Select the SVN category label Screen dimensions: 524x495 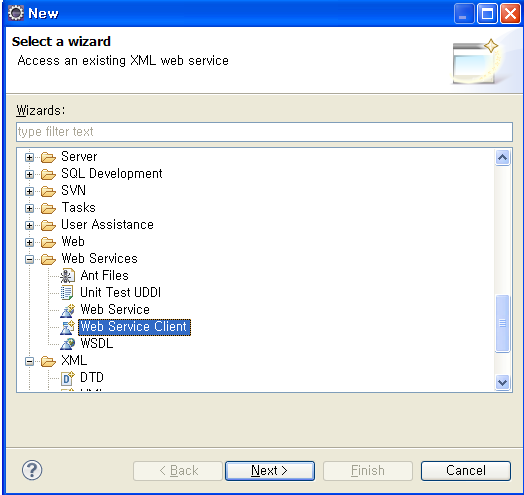(74, 191)
